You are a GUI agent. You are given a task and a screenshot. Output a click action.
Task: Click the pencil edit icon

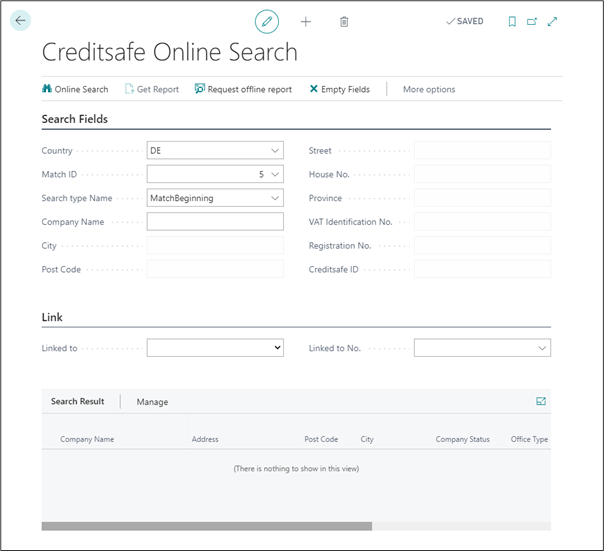coord(266,21)
